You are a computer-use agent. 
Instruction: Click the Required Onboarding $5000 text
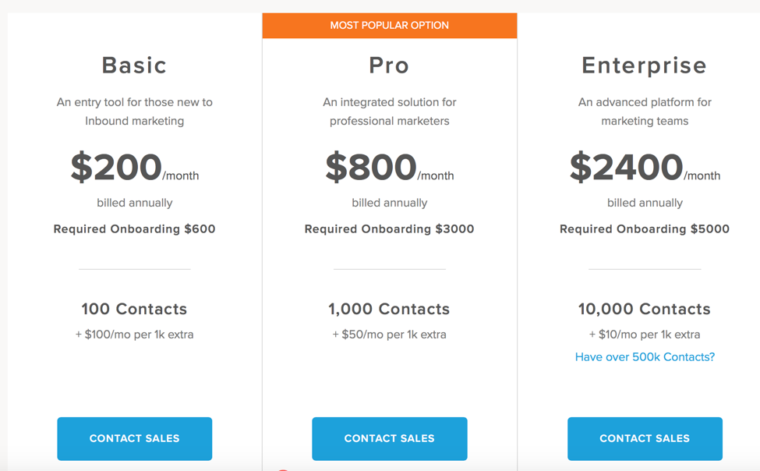tap(644, 229)
